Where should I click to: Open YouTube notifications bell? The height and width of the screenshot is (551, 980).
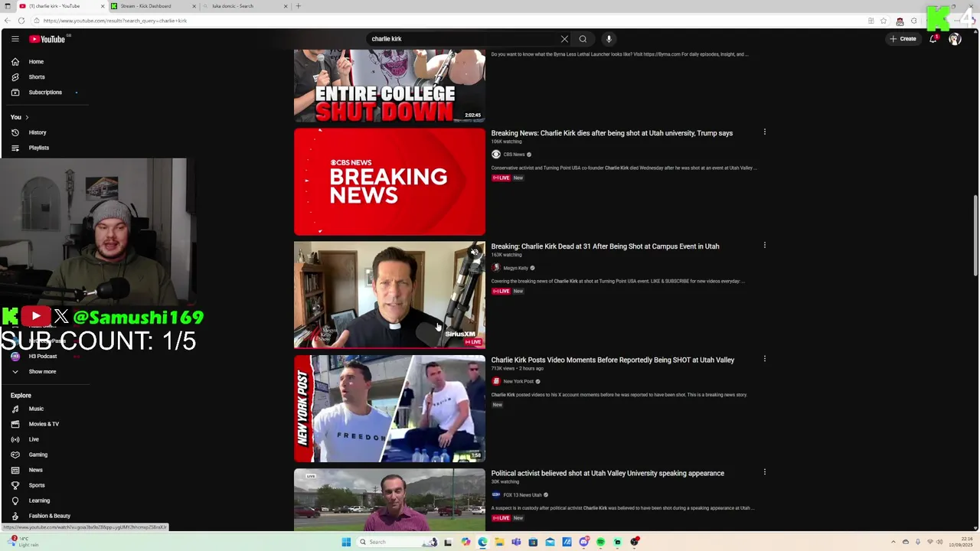point(933,39)
